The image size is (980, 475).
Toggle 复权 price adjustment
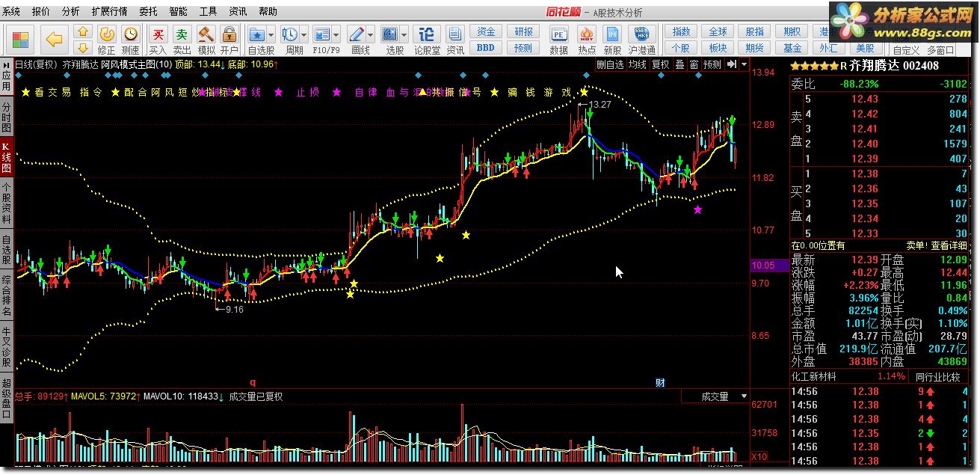661,65
